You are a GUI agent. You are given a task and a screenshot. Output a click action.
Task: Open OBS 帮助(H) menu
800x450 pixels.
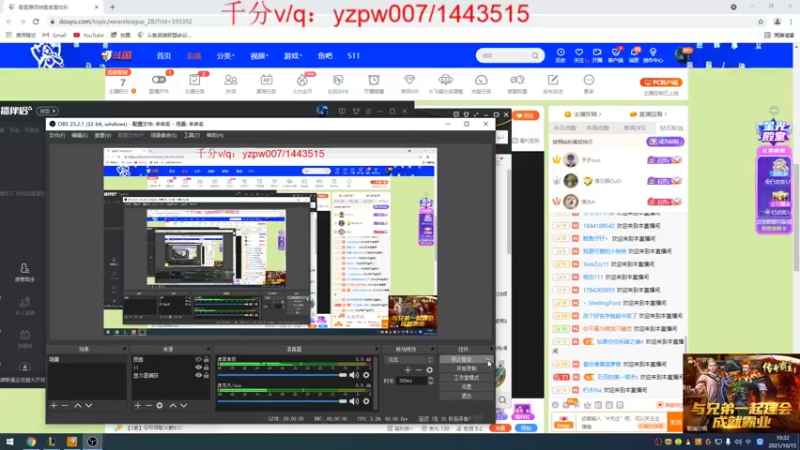215,135
